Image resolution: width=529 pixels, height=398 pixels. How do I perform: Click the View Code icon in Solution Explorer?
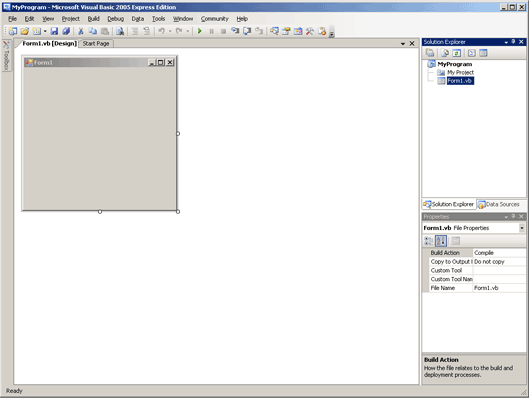click(472, 53)
